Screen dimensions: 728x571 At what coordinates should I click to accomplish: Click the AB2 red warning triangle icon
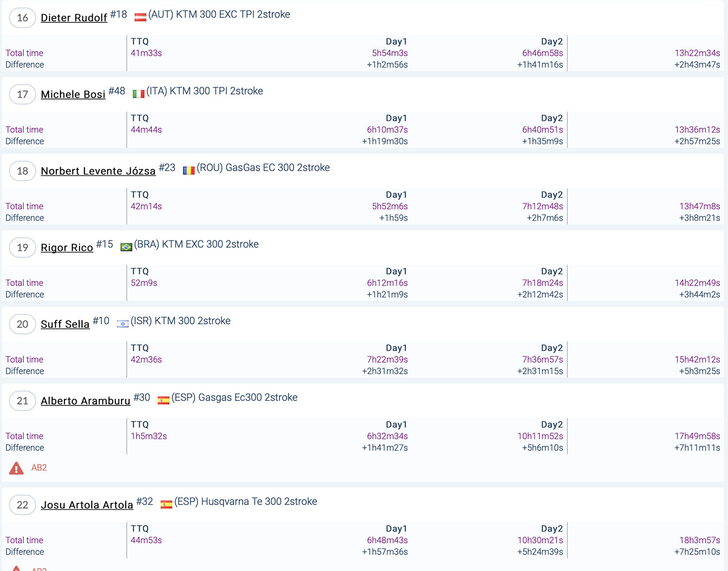tap(17, 468)
